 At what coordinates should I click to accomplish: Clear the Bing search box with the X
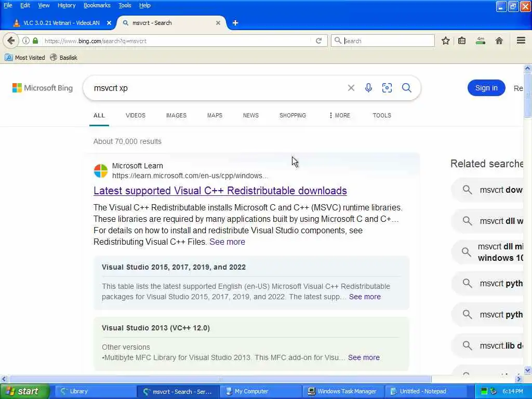[x=351, y=88]
